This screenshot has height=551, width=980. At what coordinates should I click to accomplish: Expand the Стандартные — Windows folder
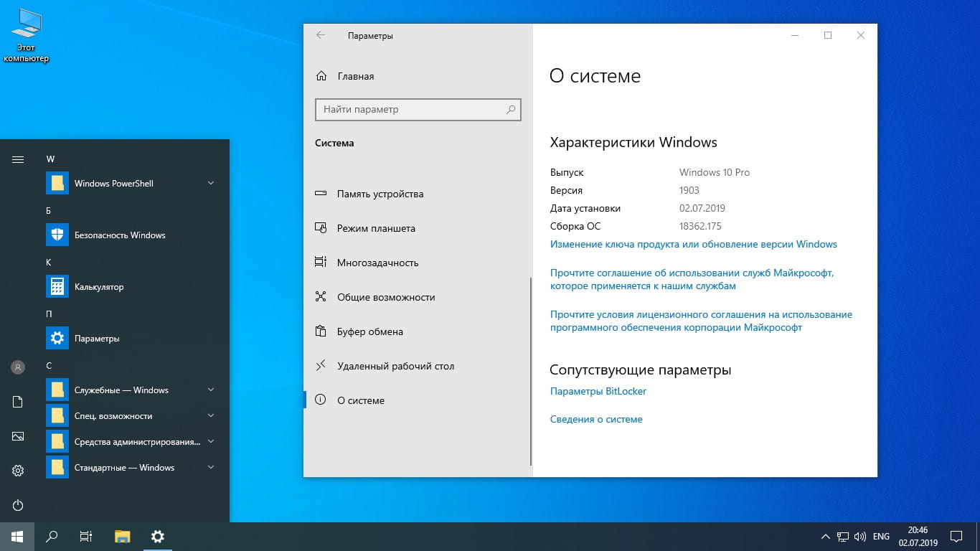point(211,468)
